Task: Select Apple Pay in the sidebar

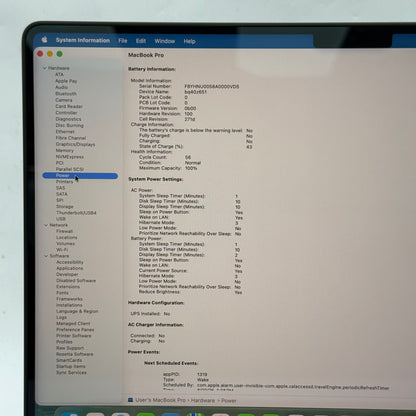Action: pyautogui.click(x=66, y=81)
